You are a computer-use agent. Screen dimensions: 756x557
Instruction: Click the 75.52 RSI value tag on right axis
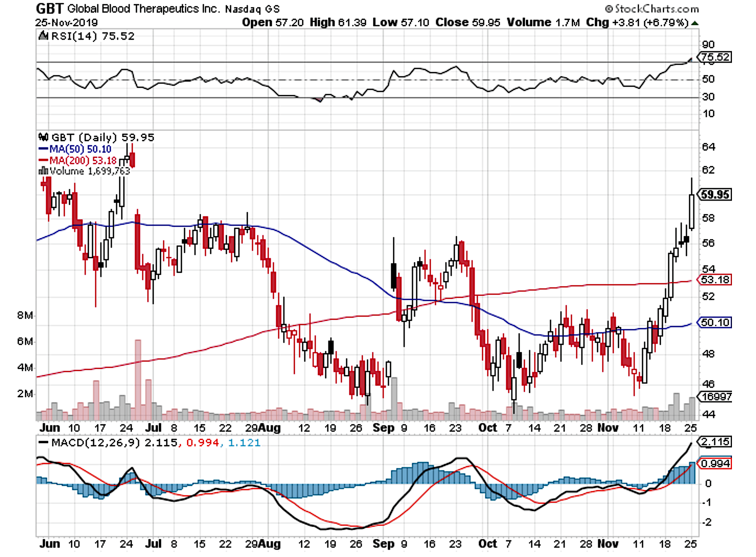[x=716, y=57]
